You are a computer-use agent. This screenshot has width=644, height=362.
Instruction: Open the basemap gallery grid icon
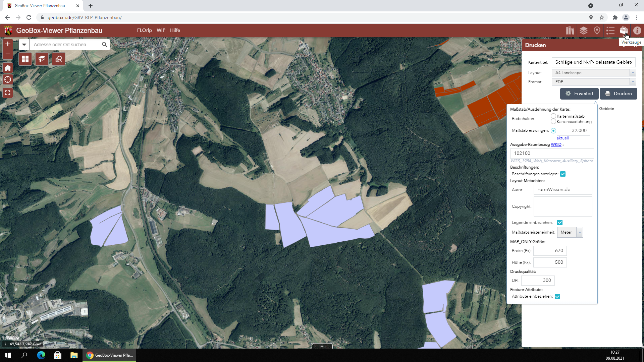coord(25,59)
